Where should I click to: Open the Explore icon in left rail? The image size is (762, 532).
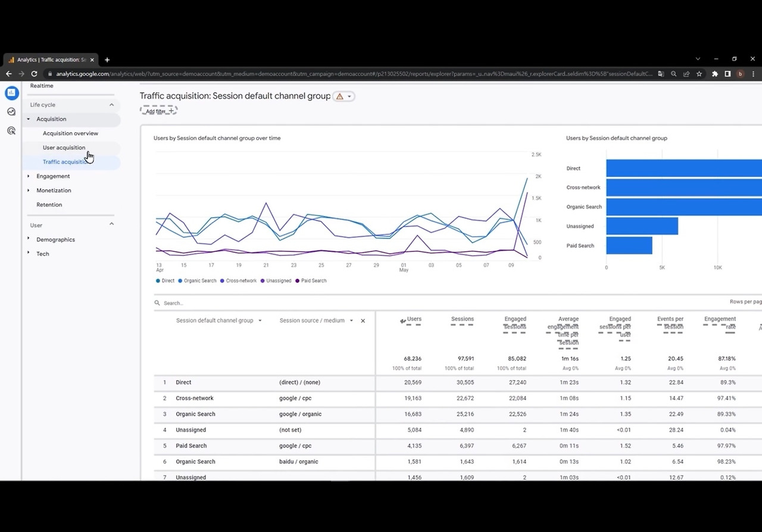click(11, 112)
